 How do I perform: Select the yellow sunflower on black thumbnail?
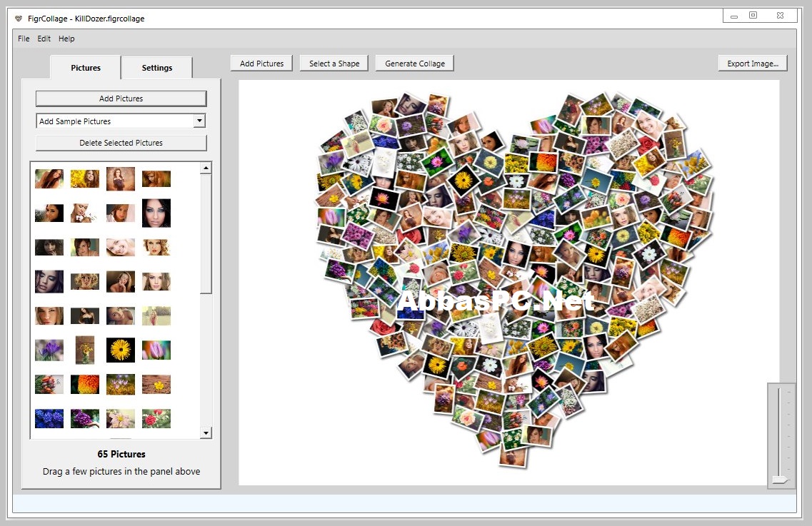121,350
